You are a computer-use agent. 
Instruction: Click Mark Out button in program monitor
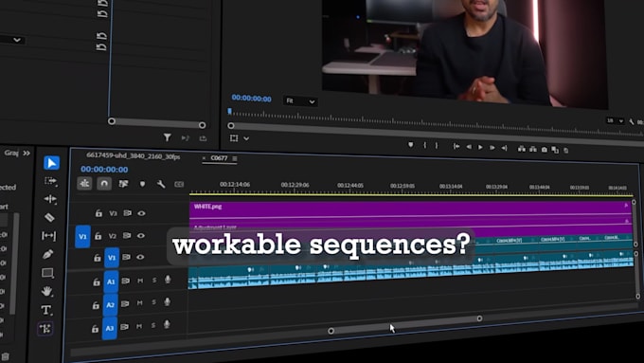(437, 146)
